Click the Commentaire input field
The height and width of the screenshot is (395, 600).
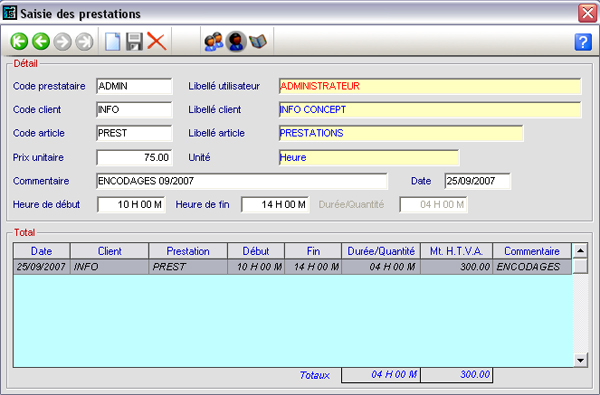[x=242, y=181]
